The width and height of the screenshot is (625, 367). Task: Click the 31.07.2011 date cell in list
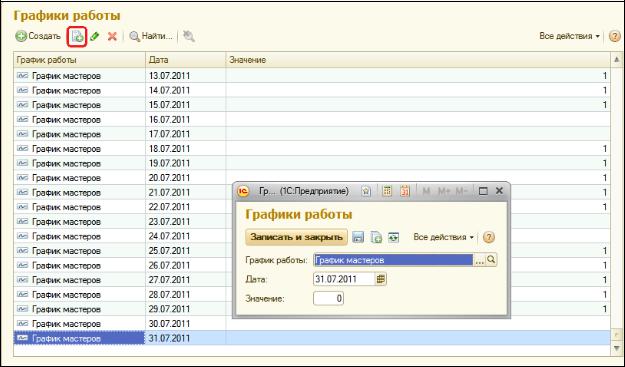186,339
